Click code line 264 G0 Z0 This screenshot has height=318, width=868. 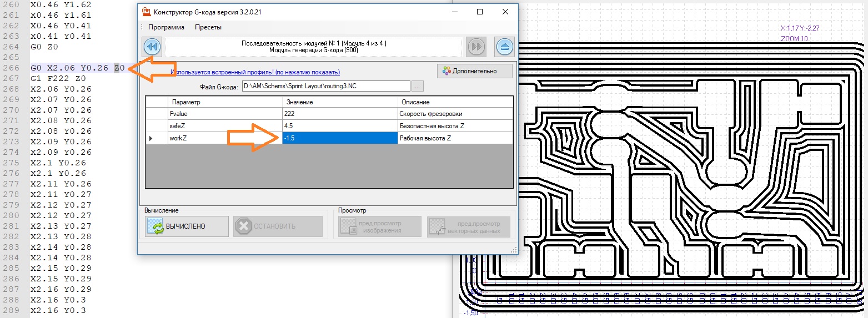coord(44,47)
